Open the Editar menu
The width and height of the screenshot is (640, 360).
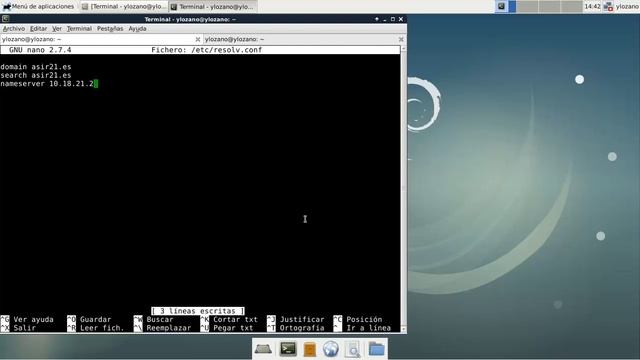point(38,29)
